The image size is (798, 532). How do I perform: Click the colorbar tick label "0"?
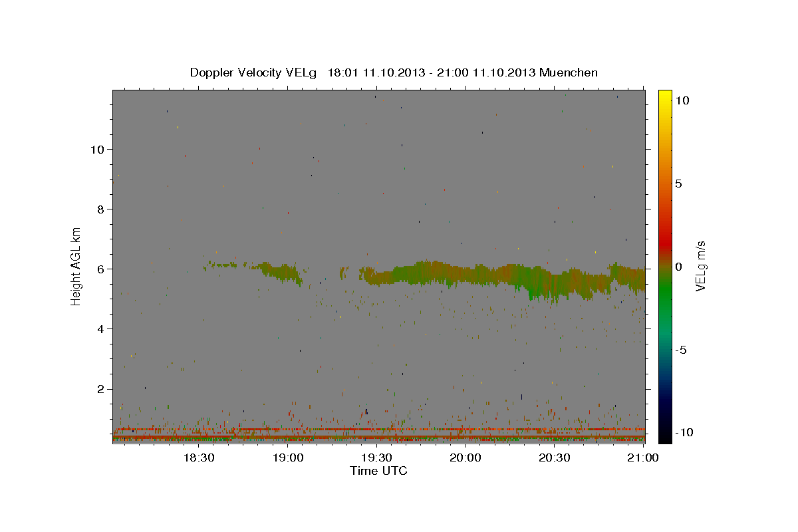(x=678, y=266)
